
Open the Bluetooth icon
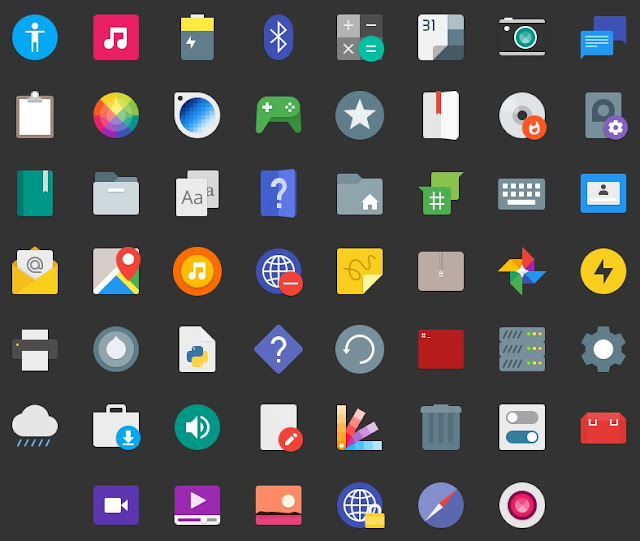pyautogui.click(x=278, y=37)
